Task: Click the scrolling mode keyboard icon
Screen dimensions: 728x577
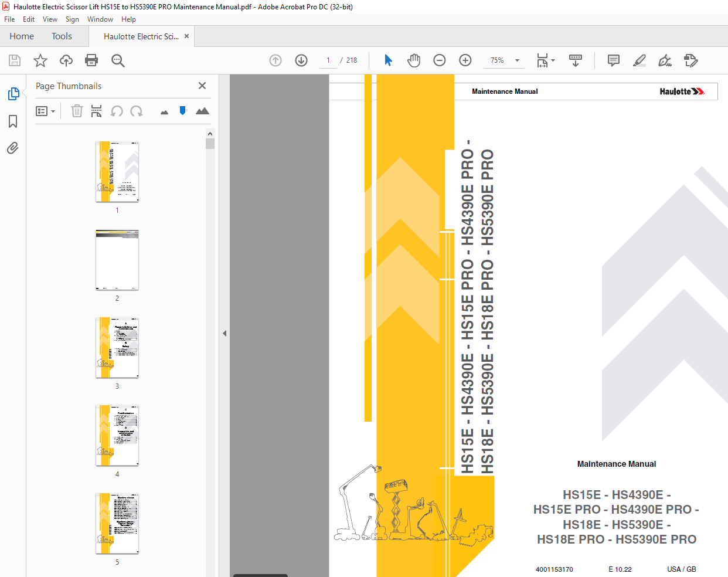Action: [576, 60]
